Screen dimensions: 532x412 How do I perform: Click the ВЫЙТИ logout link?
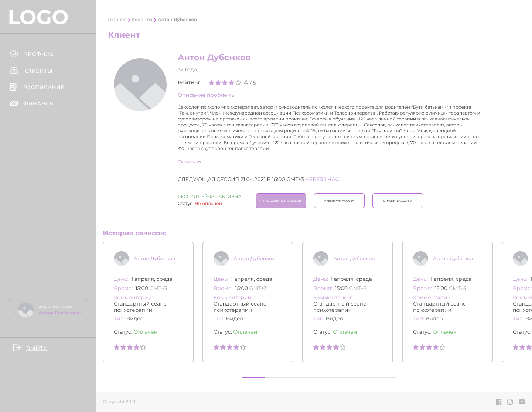[37, 348]
